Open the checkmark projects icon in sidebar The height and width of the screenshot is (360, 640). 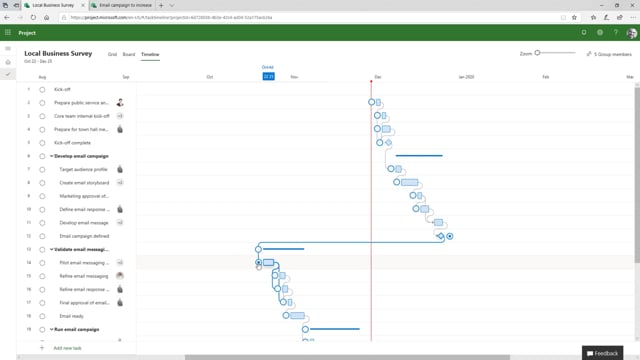[x=8, y=74]
